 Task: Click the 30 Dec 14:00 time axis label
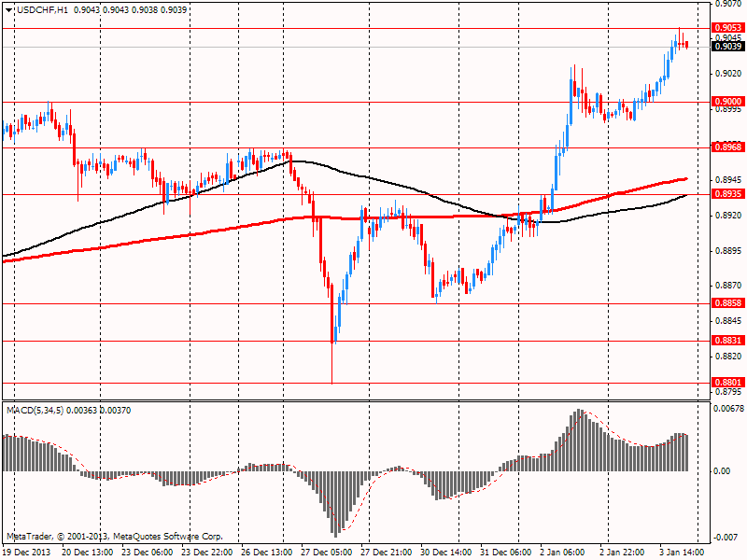coord(446,552)
